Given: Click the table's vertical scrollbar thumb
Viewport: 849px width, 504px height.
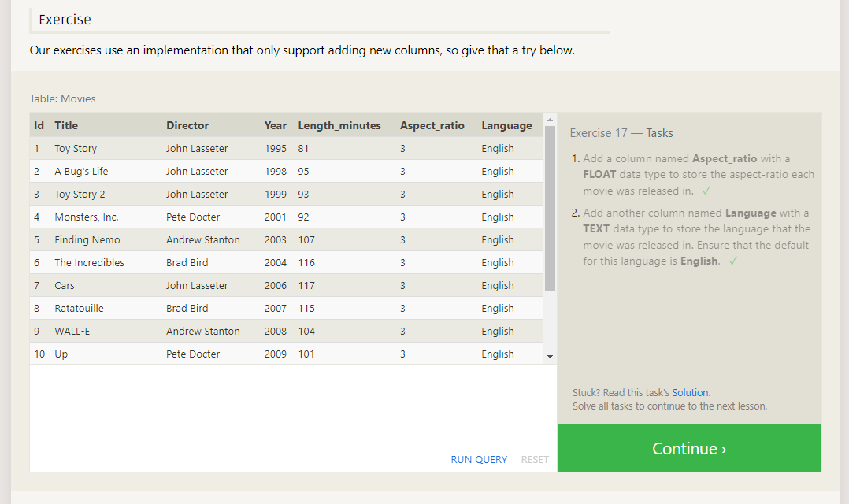Looking at the screenshot, I should click(550, 208).
